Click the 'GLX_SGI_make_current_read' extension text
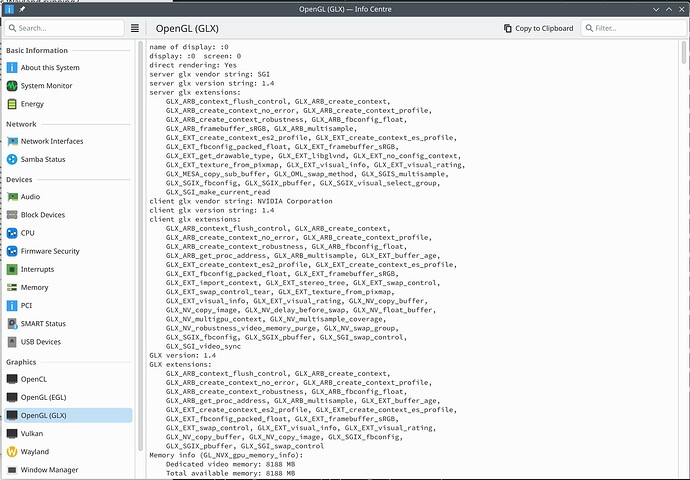This screenshot has width=690, height=480. point(218,192)
